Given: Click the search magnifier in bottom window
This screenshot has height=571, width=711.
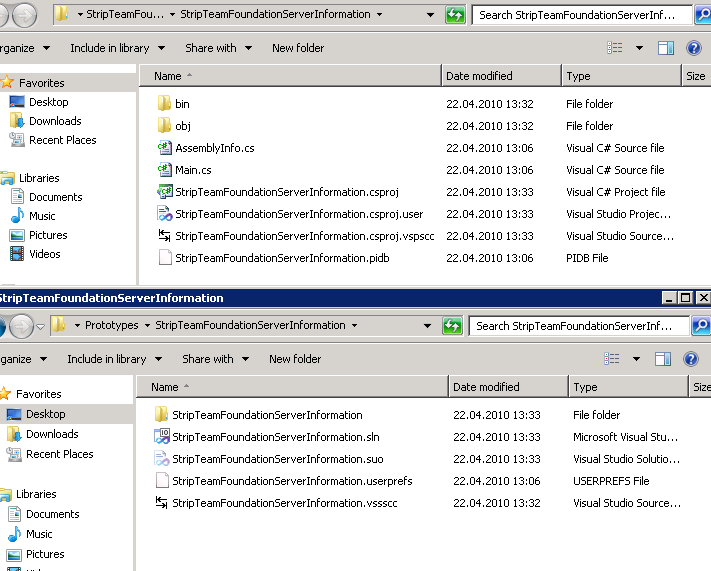Looking at the screenshot, I should (701, 326).
